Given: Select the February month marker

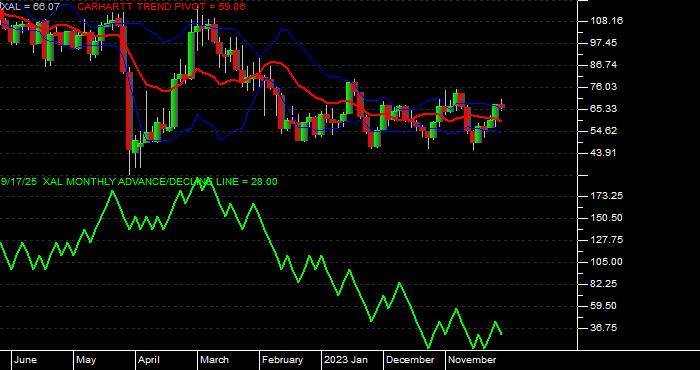Looking at the screenshot, I should pos(282,360).
